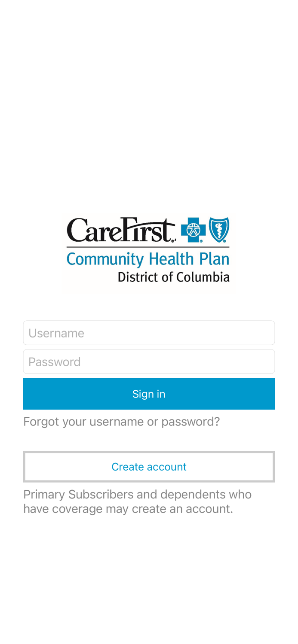Image resolution: width=298 pixels, height=644 pixels.
Task: Click the Community Health Plan text in the logo
Action: [148, 259]
